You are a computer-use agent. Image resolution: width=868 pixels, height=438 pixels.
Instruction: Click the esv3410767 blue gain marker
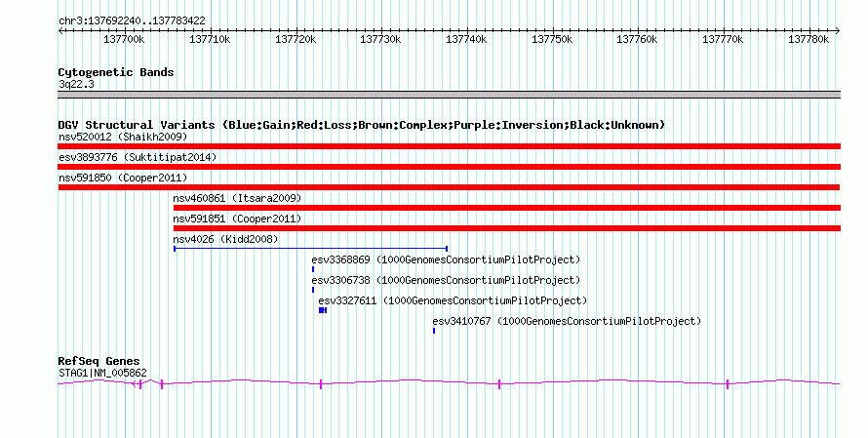click(434, 331)
